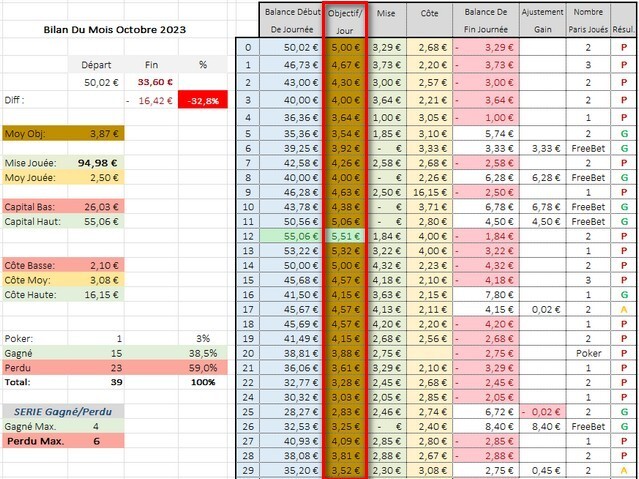Click the objective '2,83 €' in row 25
Image resolution: width=639 pixels, height=479 pixels.
(x=345, y=412)
